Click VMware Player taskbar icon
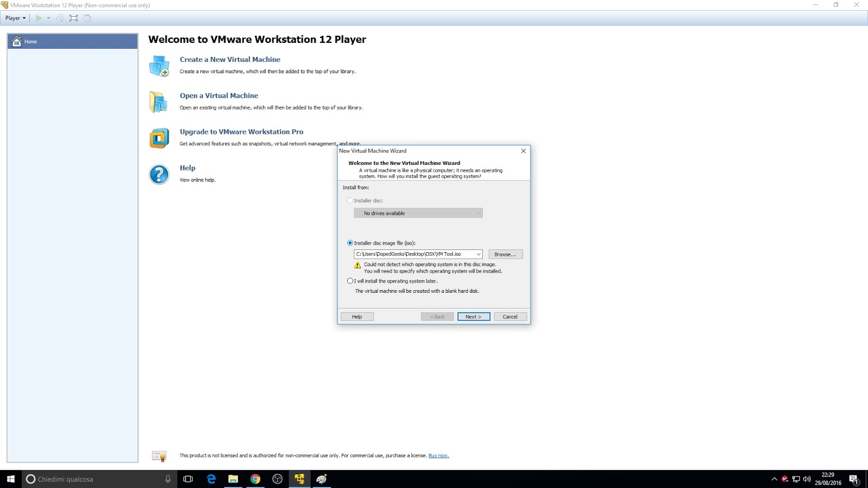Viewport: 868px width, 488px height. [299, 479]
